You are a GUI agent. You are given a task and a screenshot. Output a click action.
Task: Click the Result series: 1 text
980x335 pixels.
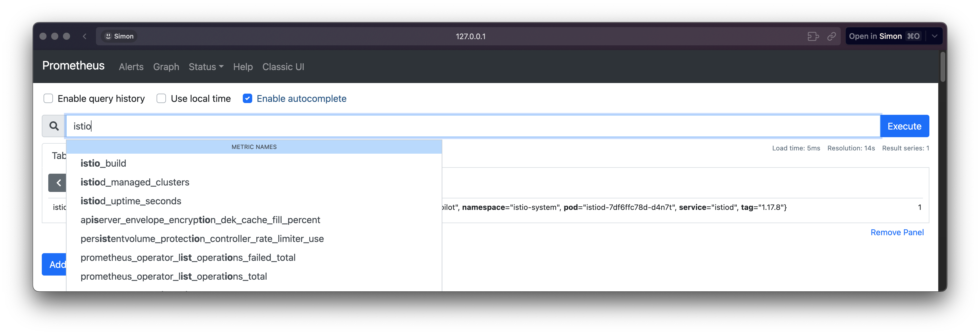tap(906, 148)
